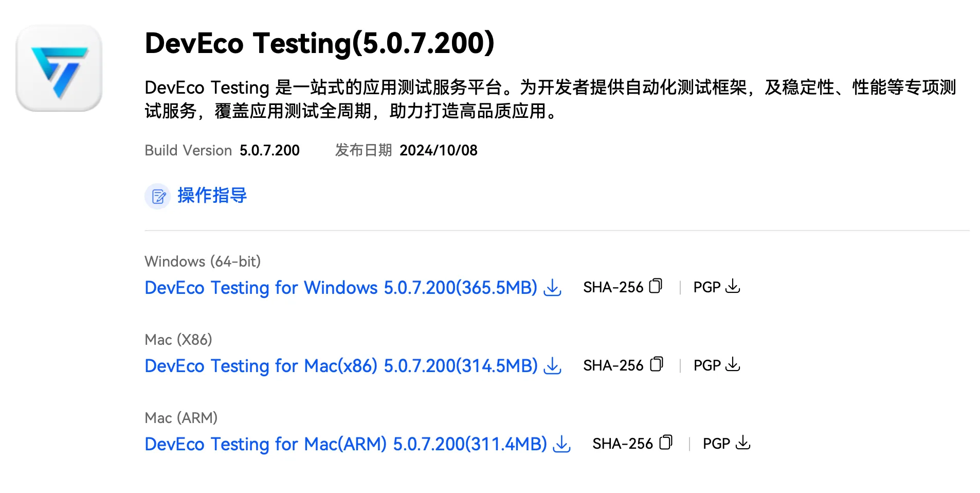Viewport: 980px width, 493px height.
Task: Open the 操作指导 guide link
Action: pyautogui.click(x=212, y=196)
